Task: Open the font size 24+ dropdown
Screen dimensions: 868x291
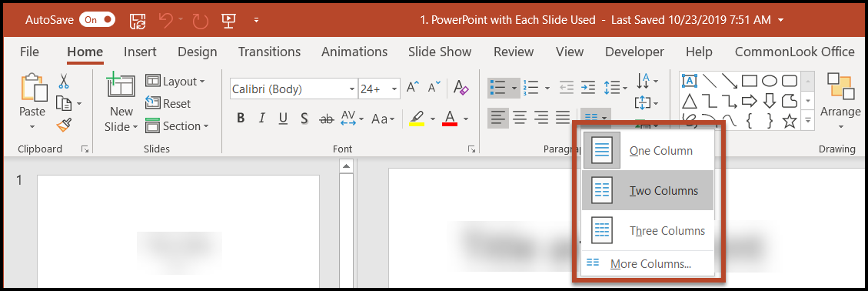Action: click(394, 89)
